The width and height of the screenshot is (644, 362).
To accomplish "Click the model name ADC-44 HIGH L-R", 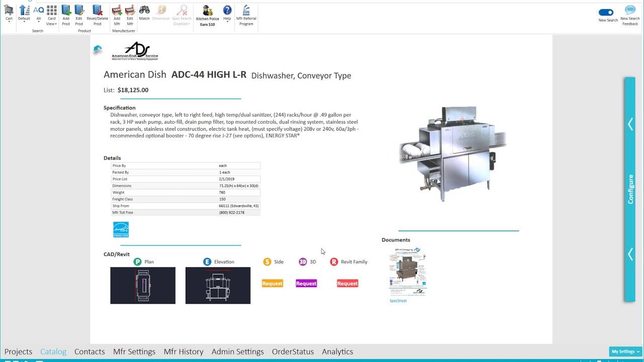I will (x=209, y=74).
